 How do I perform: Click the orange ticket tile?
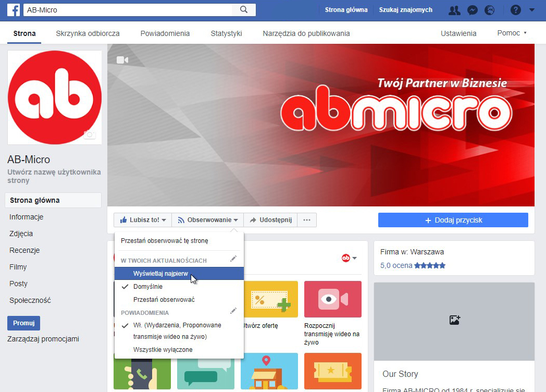point(333,371)
